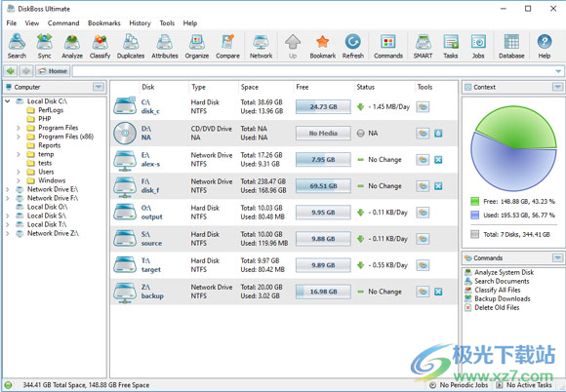Click eject icon for D:\ drive
Image resolution: width=566 pixels, height=392 pixels.
pyautogui.click(x=438, y=134)
